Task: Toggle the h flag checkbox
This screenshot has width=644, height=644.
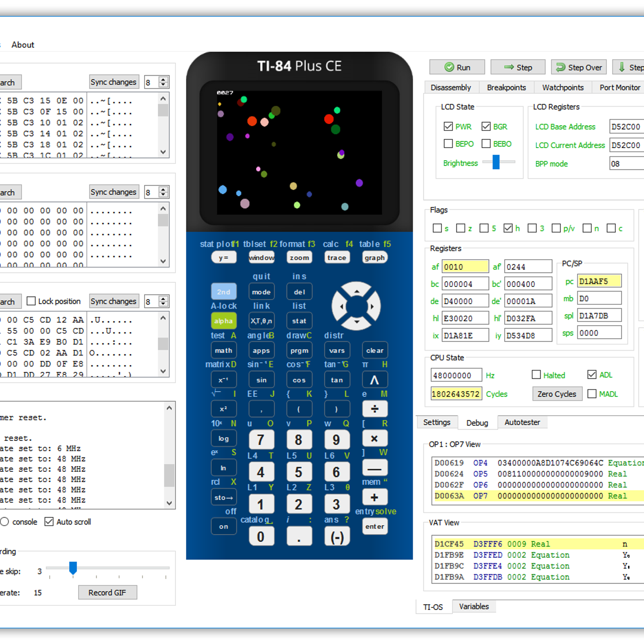Action: [x=508, y=228]
